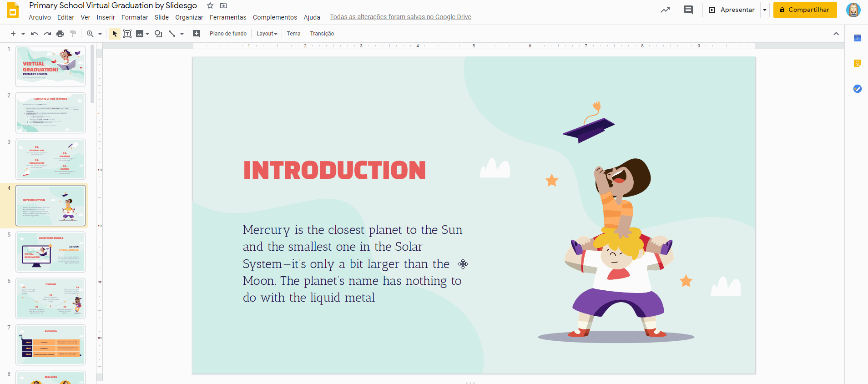Open the Google Slides home icon
The height and width of the screenshot is (384, 868).
coord(13,10)
